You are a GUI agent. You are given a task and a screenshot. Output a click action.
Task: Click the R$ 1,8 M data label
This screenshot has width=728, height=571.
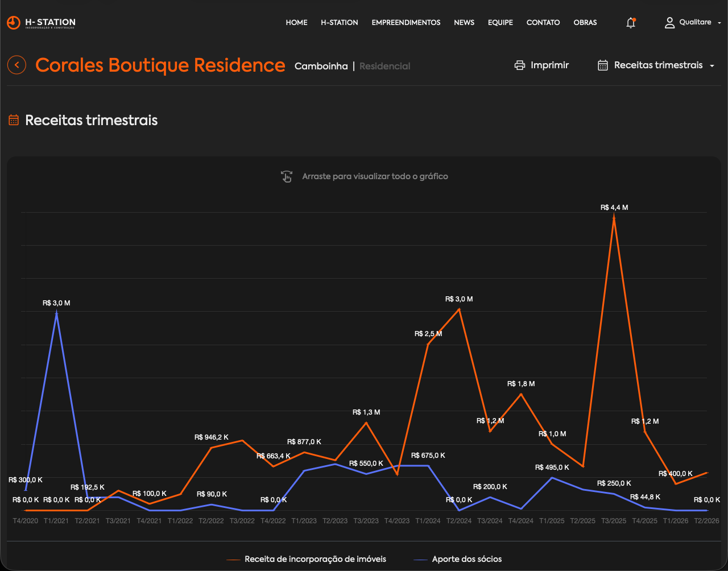[x=521, y=384]
